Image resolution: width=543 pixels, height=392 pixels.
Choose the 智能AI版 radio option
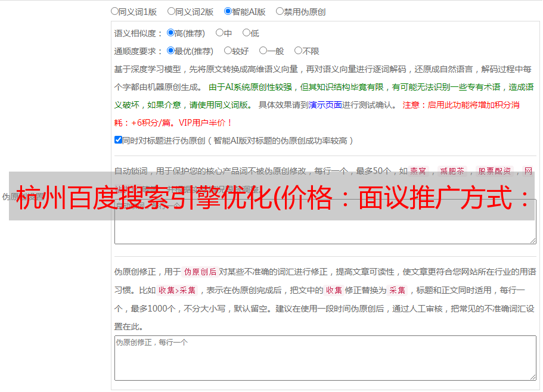tap(228, 11)
